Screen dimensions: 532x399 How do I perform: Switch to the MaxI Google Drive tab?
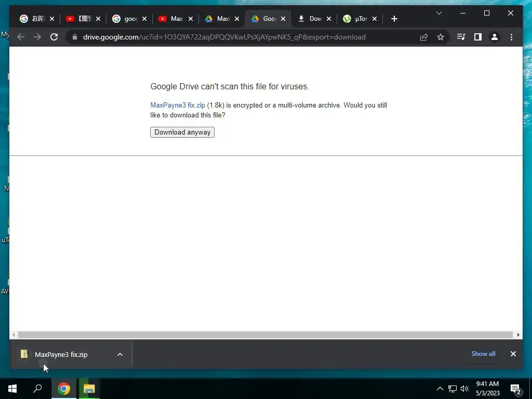click(x=217, y=19)
